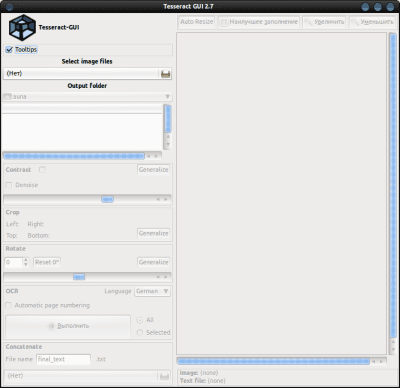
Task: Decrease rotation angle with spinner down arrow
Action: tap(26, 265)
